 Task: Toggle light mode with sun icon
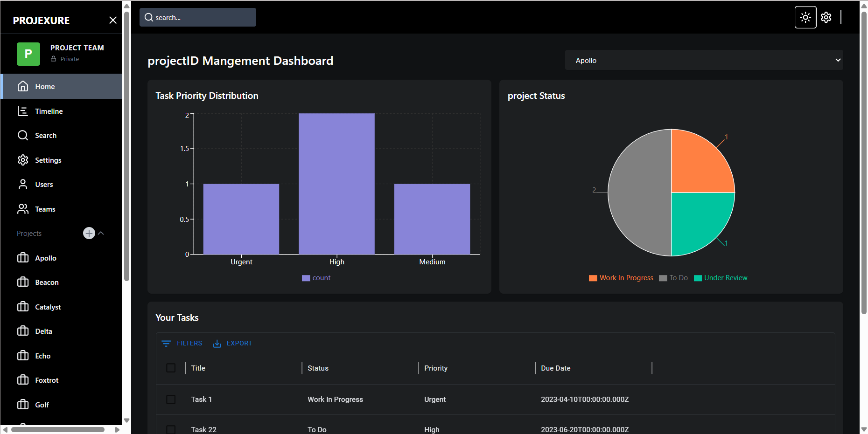tap(805, 17)
